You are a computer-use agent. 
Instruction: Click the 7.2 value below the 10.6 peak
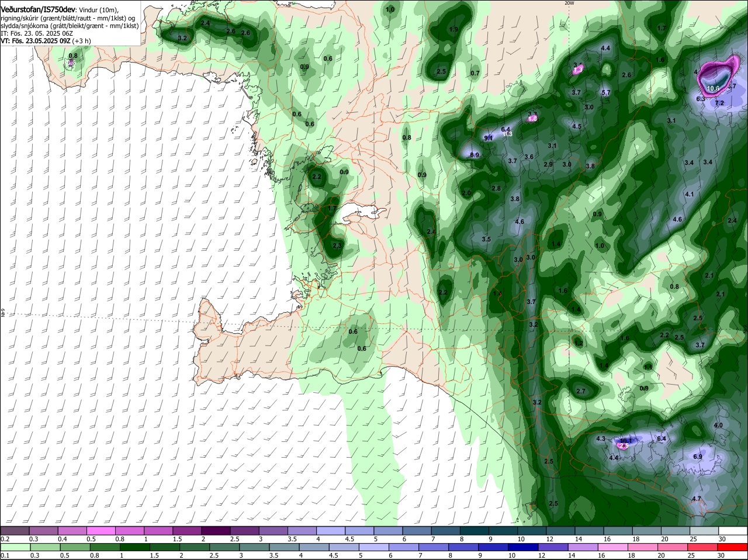(719, 103)
